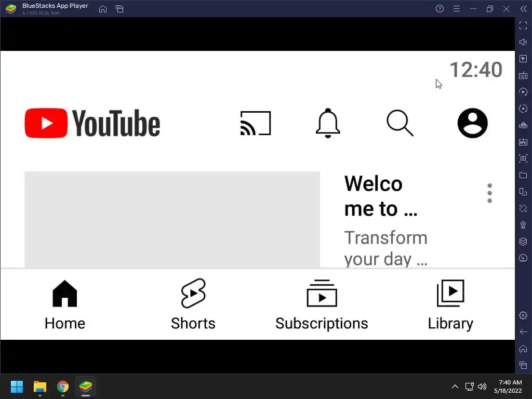The height and width of the screenshot is (399, 532).
Task: Open the Windows Start menu
Action: point(17,387)
